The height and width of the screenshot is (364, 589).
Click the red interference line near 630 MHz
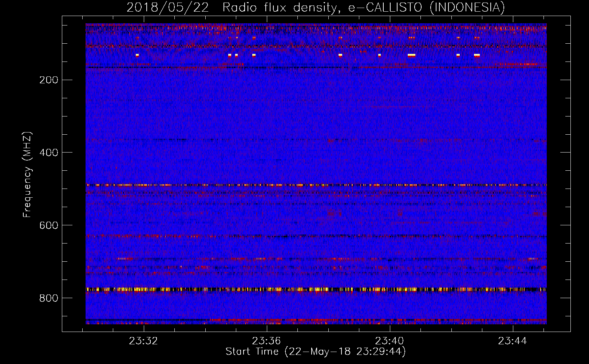point(316,236)
